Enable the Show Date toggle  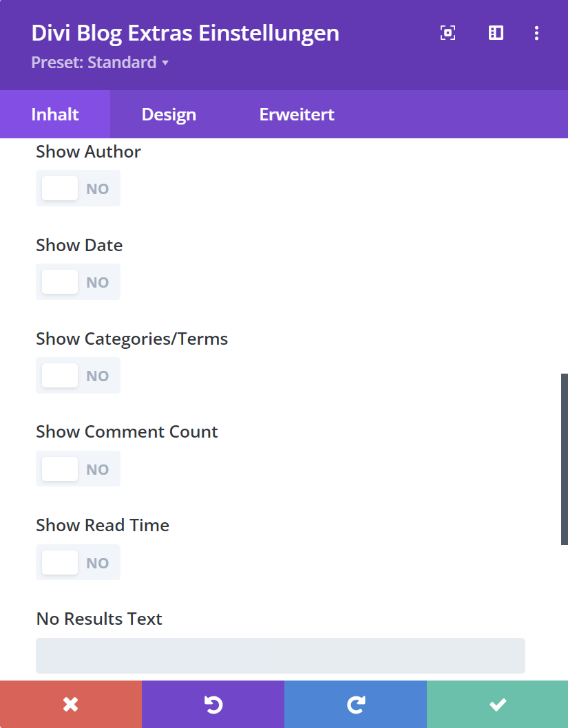click(x=78, y=282)
